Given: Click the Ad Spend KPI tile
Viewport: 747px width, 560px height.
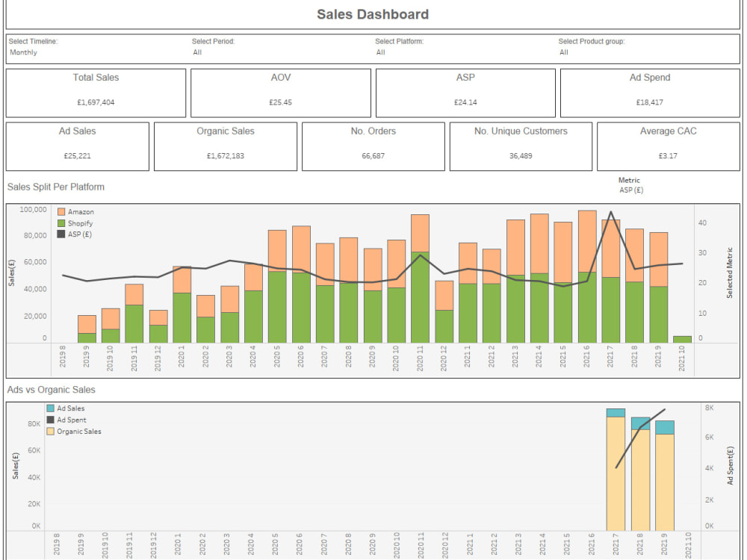Looking at the screenshot, I should (648, 93).
